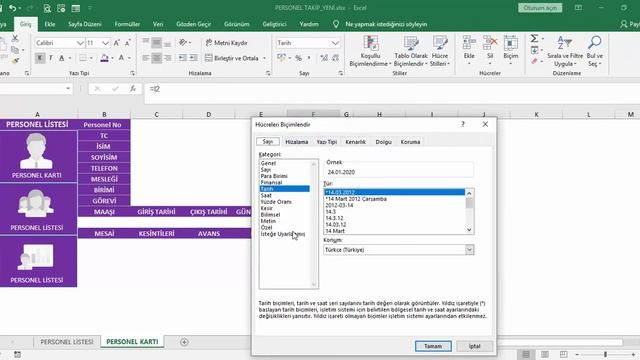The height and width of the screenshot is (360, 640).
Task: Increase font size with larger A icon
Action: click(x=117, y=42)
